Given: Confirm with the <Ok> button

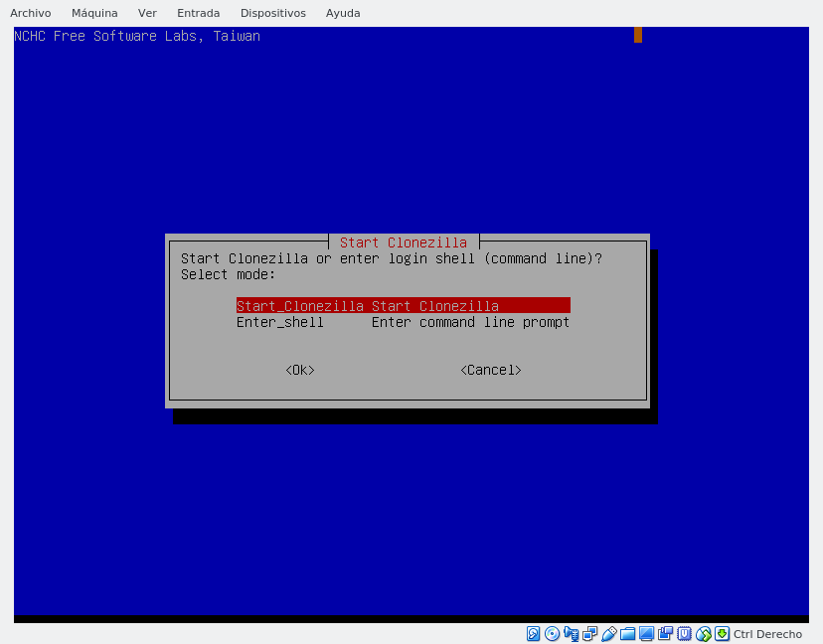Looking at the screenshot, I should 300,370.
